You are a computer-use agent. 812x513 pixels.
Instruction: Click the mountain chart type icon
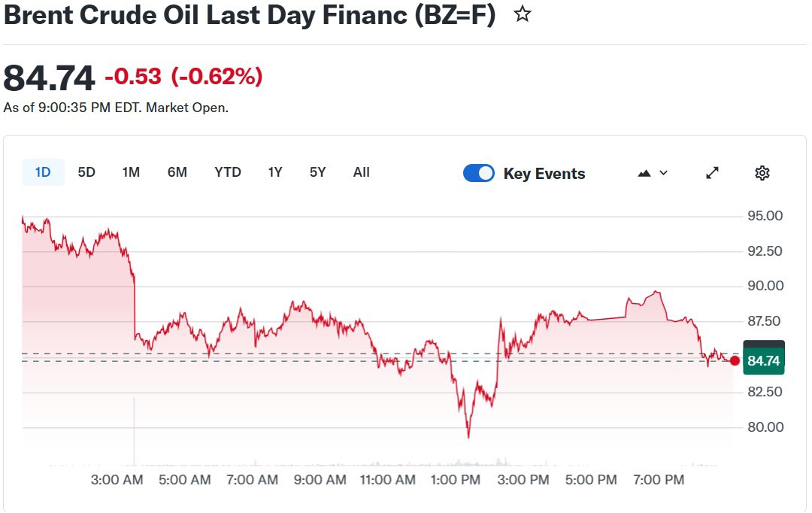[x=644, y=173]
